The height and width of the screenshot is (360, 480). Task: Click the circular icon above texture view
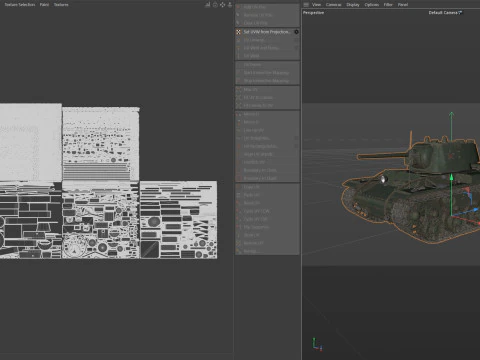coord(215,5)
